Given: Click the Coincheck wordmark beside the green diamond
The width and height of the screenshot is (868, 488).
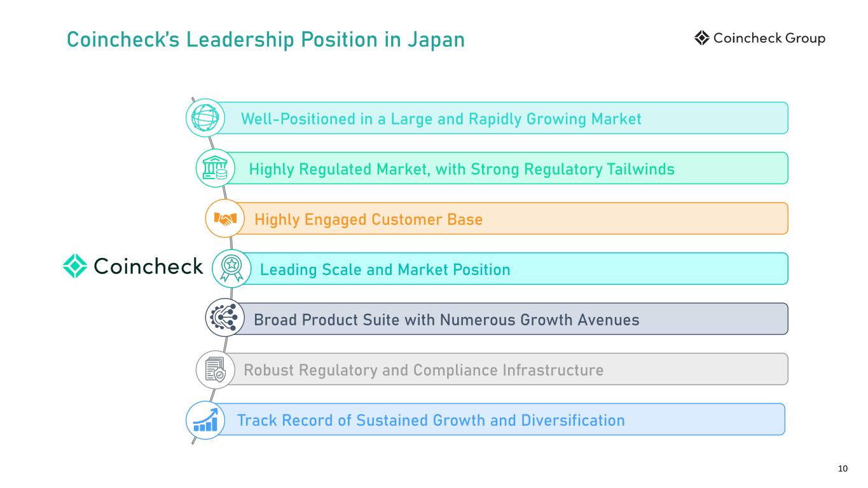Looking at the screenshot, I should pyautogui.click(x=148, y=266).
